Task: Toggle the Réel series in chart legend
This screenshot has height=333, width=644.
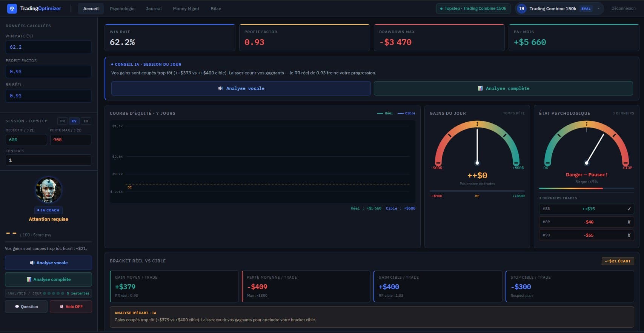Action: point(385,113)
